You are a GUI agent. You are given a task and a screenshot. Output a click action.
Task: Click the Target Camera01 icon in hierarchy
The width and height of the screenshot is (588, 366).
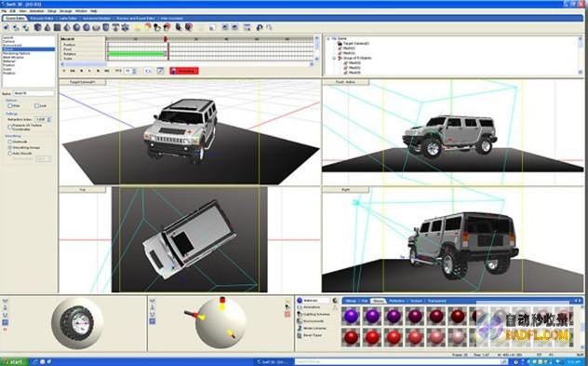340,44
